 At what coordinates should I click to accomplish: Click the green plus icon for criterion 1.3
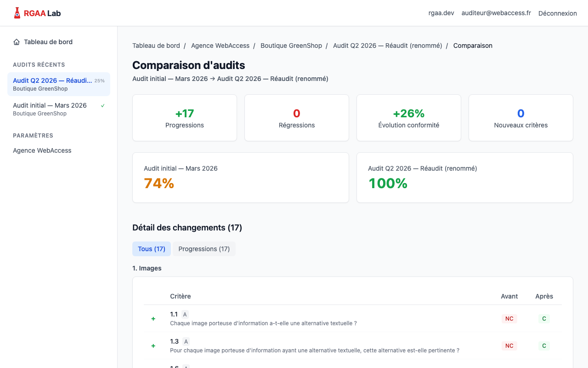[153, 345]
